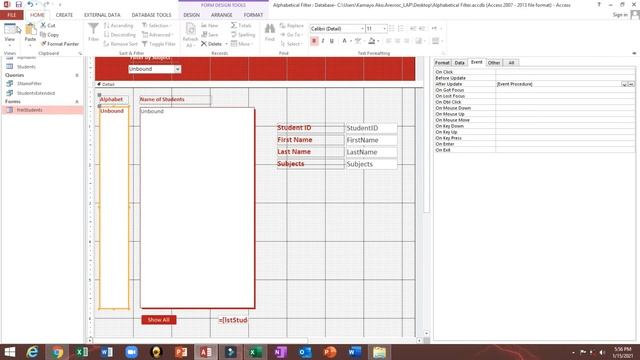This screenshot has height=360, width=640.
Task: Open the After Update event dropdown arrow
Action: 624,84
